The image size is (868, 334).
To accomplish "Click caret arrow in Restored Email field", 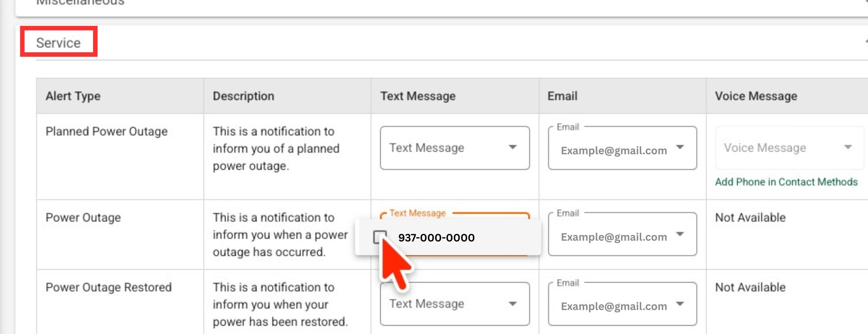I will pos(680,304).
